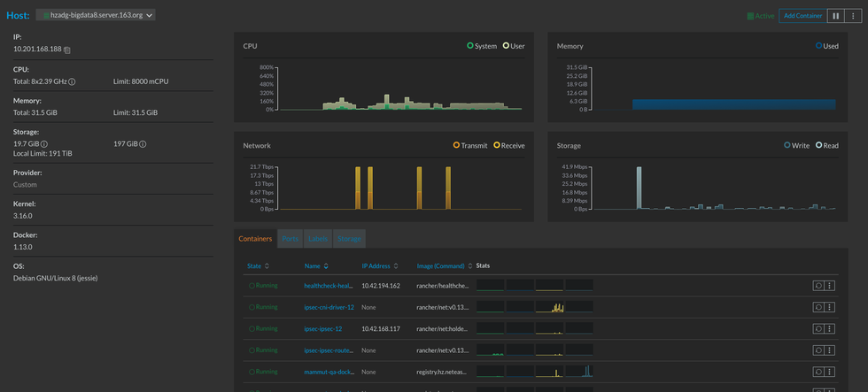
Task: Switch to the Labels tab
Action: pyautogui.click(x=318, y=239)
